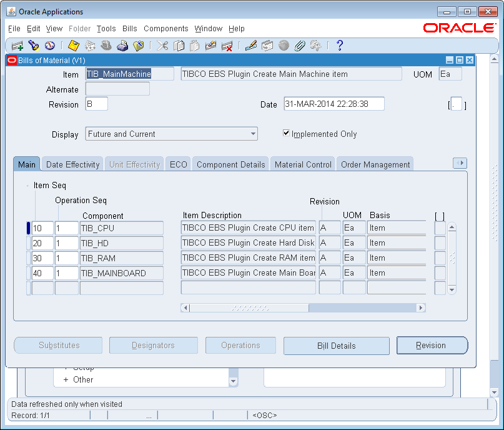Open the Components menu
This screenshot has width=504, height=430.
click(x=166, y=29)
